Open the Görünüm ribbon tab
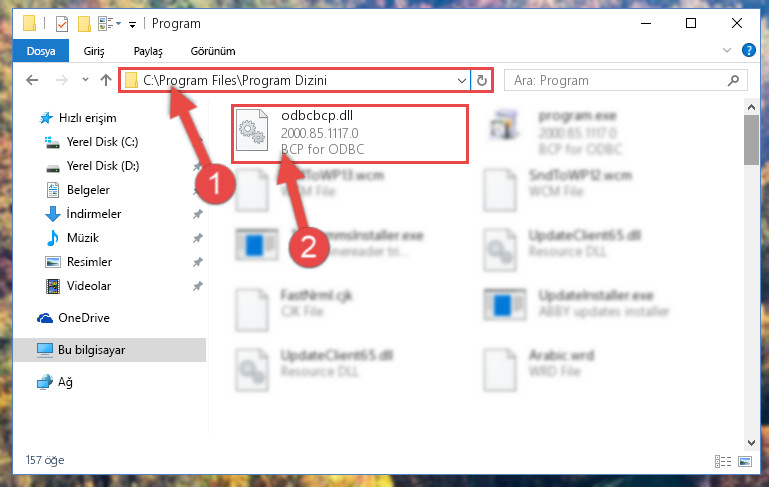This screenshot has height=487, width=769. (213, 51)
